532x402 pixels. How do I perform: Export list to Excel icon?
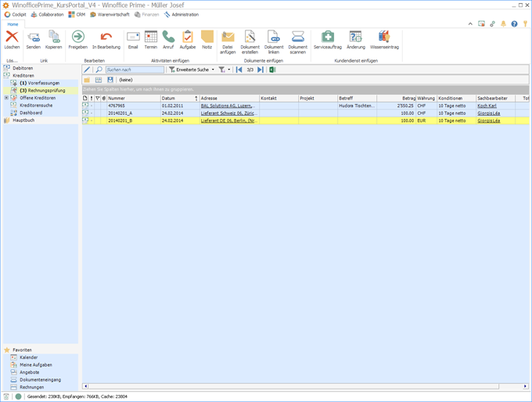coord(272,70)
